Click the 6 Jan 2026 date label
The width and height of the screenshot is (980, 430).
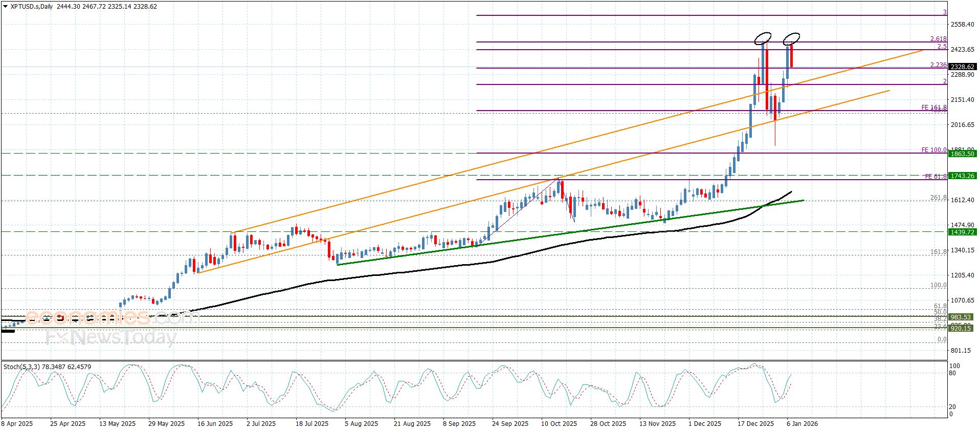click(802, 423)
